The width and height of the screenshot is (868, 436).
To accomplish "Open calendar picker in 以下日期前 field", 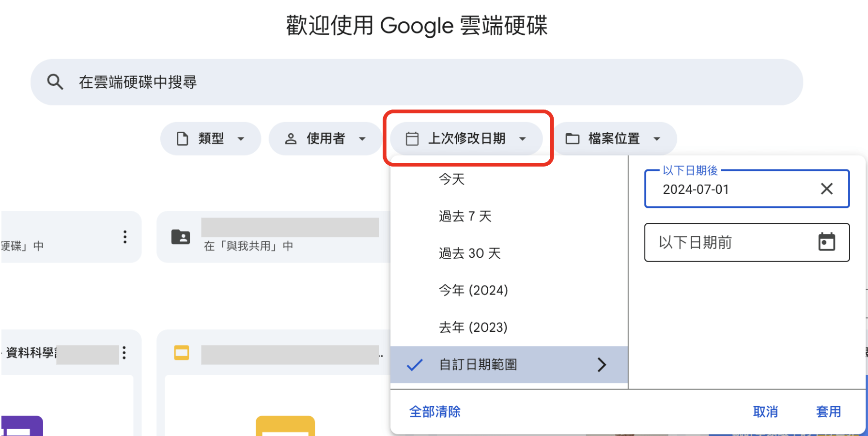I will (827, 242).
